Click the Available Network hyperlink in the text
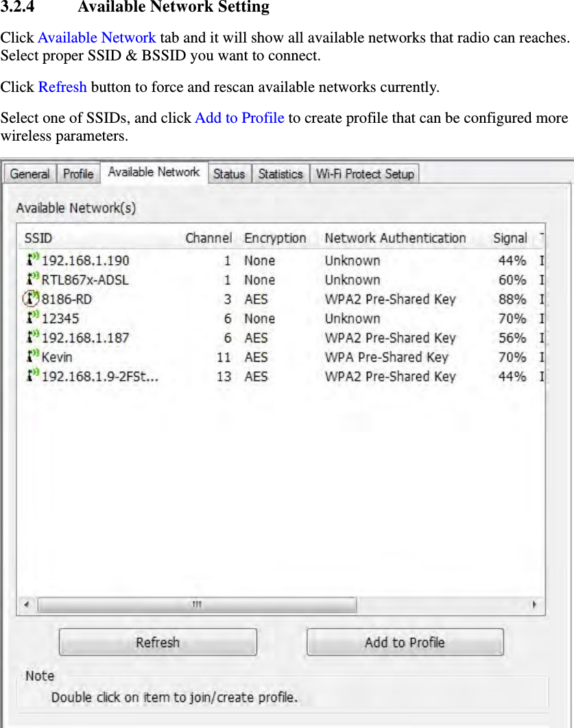 click(x=96, y=38)
